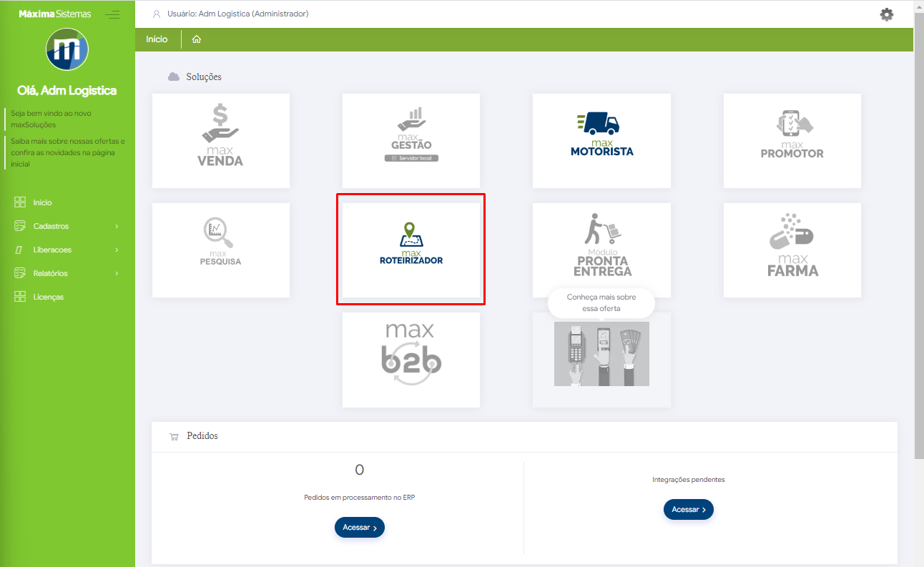The height and width of the screenshot is (567, 924).
Task: Click the Conheça mais sobre essa oferta bubble
Action: [x=601, y=302]
